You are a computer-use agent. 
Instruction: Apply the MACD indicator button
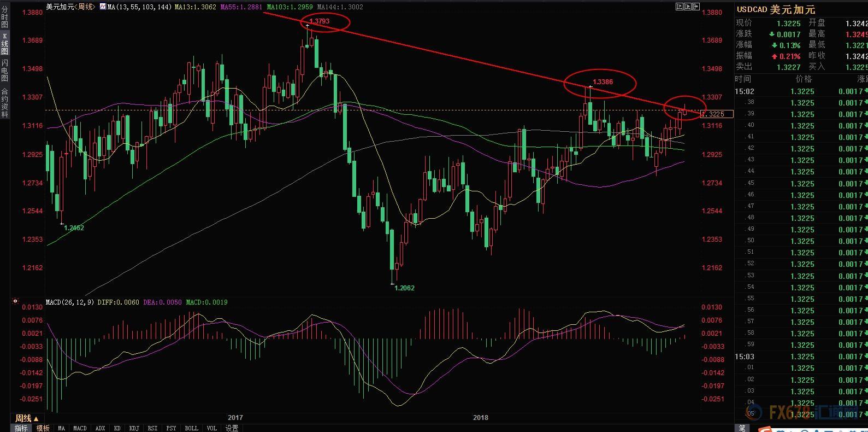click(x=80, y=428)
